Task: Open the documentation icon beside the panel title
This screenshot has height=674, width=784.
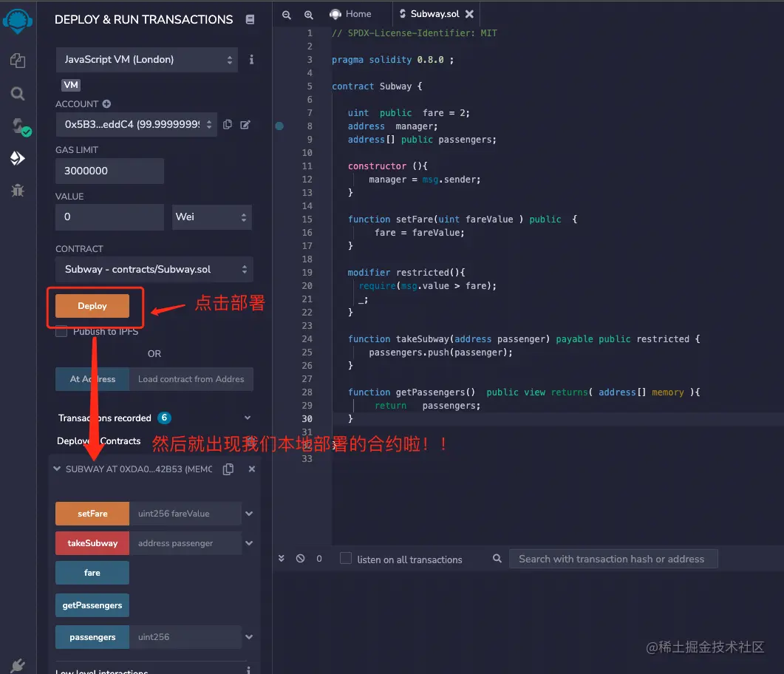Action: point(250,19)
